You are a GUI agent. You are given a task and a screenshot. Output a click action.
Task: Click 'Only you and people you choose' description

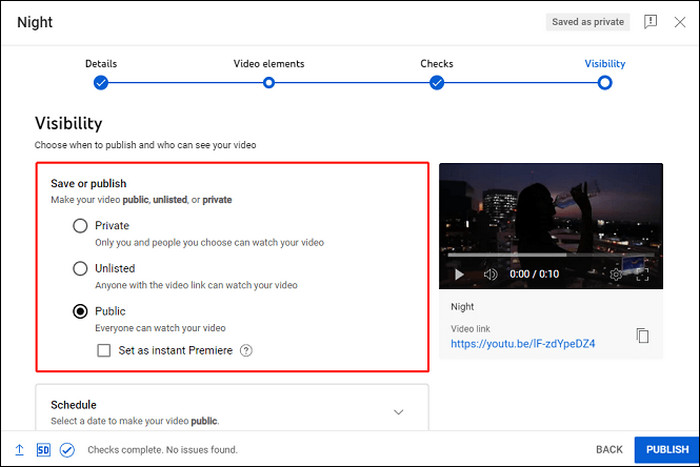tap(209, 242)
